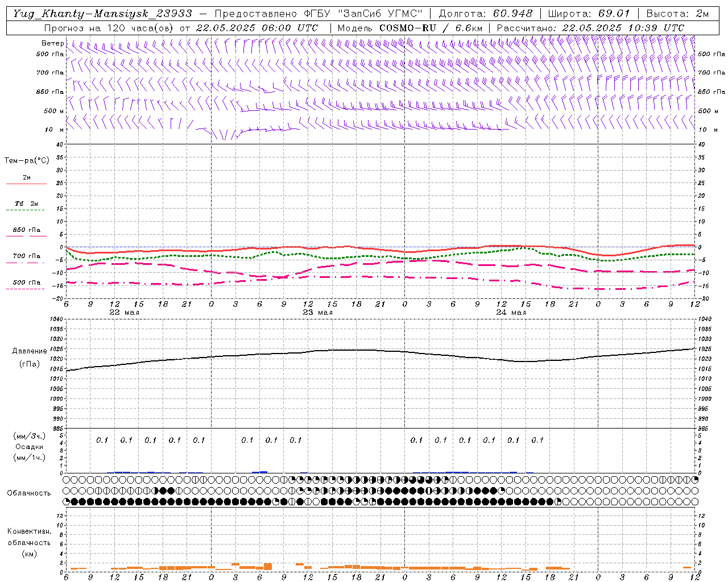This screenshot has height=582, width=728.
Task: Click the dashed Td 2м legend line
Action: (25, 210)
